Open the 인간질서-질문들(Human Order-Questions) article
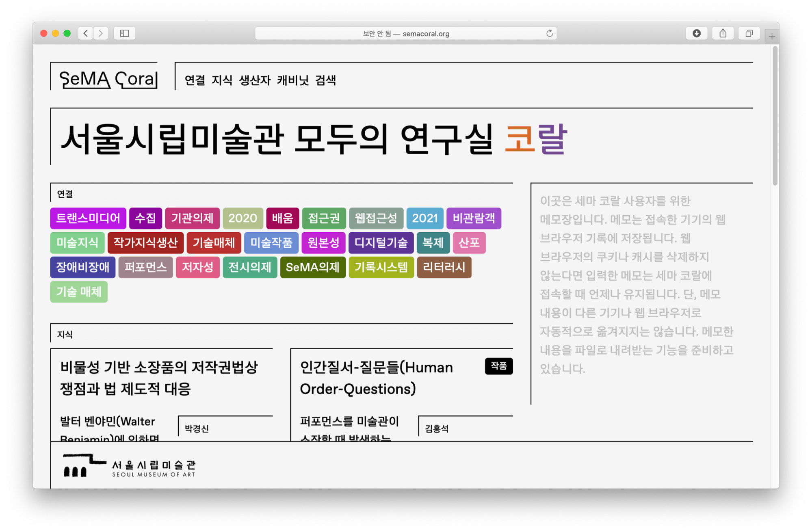The image size is (812, 532). (376, 378)
